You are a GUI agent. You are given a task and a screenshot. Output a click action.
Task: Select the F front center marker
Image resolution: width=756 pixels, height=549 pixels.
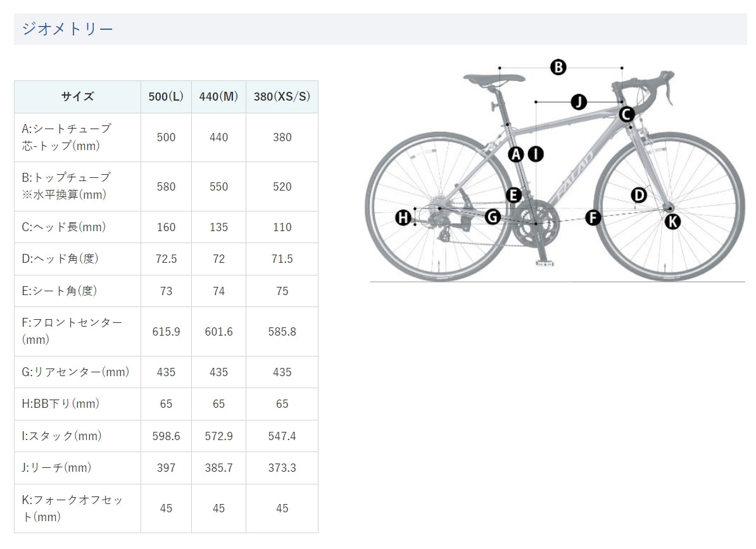(x=593, y=218)
